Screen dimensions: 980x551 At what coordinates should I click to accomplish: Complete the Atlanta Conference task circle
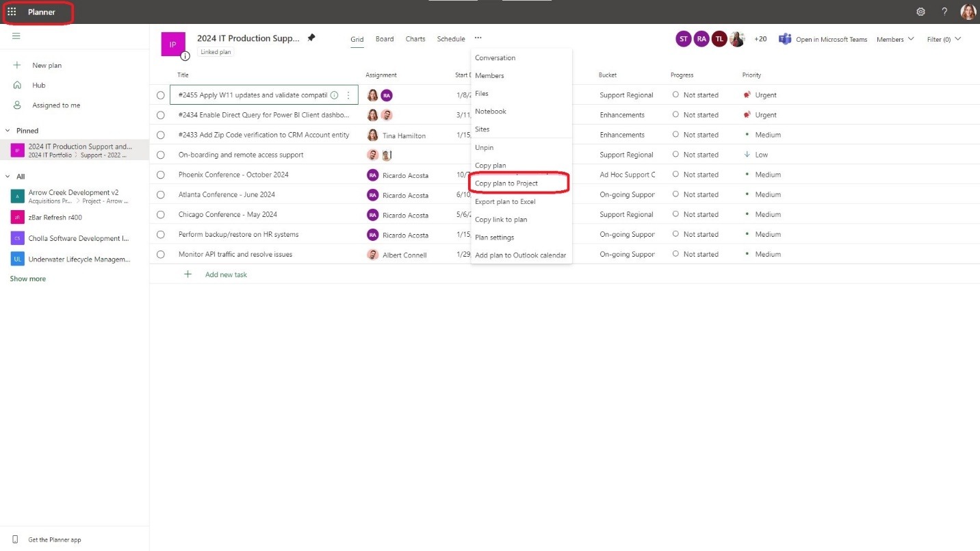[x=161, y=194]
